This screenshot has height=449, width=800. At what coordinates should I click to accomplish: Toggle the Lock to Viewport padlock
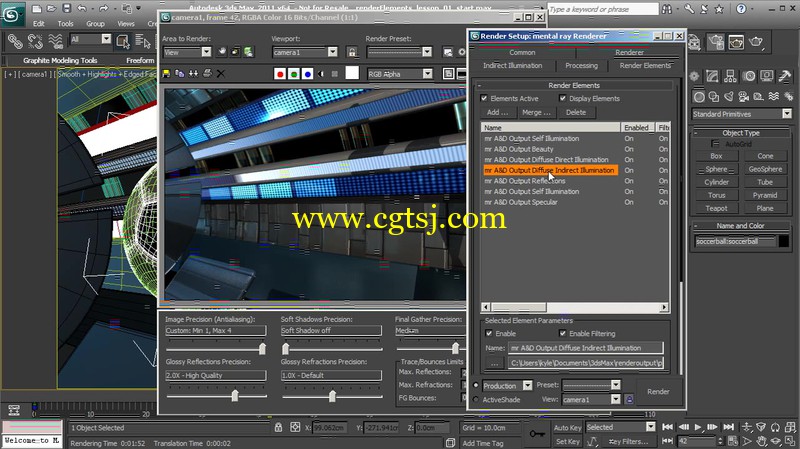[352, 52]
